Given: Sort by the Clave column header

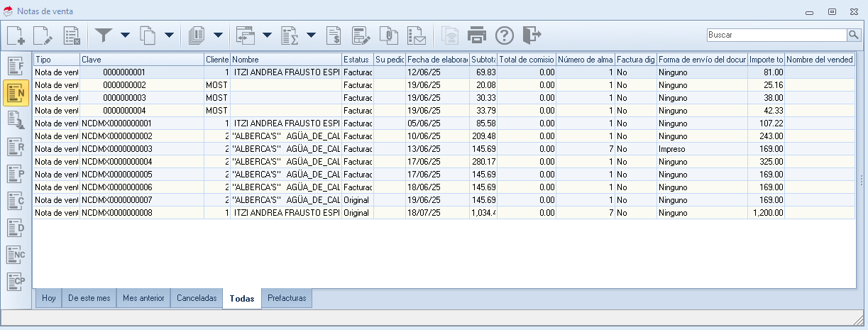Looking at the screenshot, I should 141,60.
